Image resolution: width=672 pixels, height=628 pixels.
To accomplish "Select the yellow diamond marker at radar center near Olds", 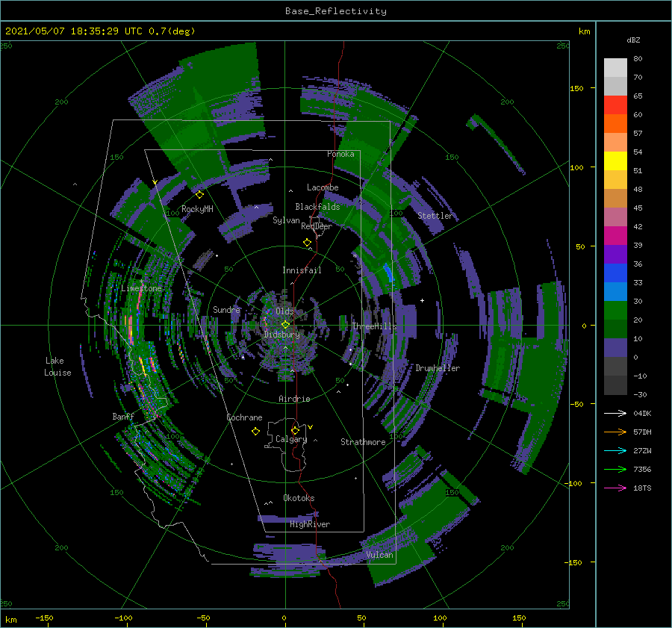I will [285, 325].
